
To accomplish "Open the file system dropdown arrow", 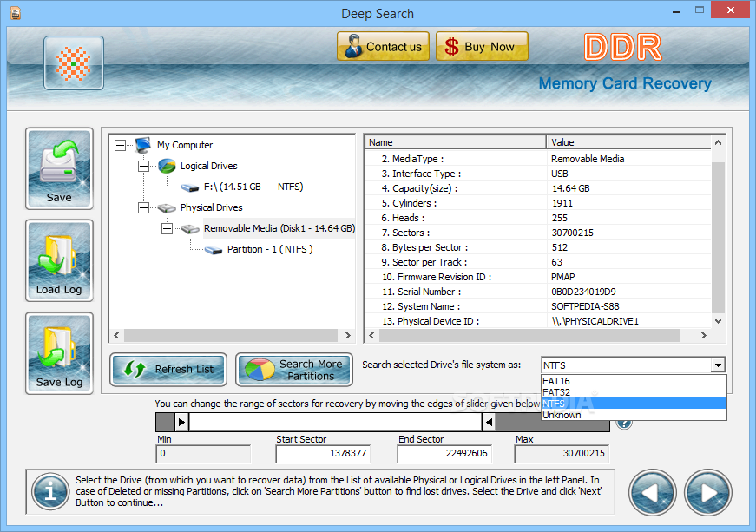I will pyautogui.click(x=718, y=365).
